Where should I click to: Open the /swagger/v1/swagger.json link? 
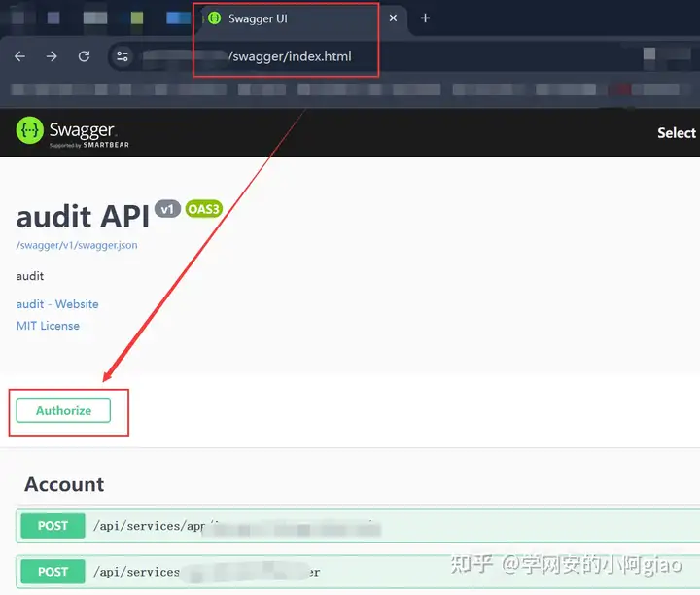(x=77, y=245)
